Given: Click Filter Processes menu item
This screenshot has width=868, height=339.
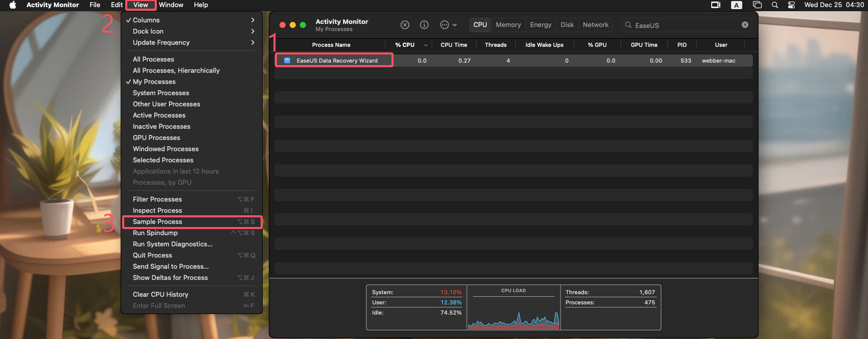Looking at the screenshot, I should tap(191, 199).
